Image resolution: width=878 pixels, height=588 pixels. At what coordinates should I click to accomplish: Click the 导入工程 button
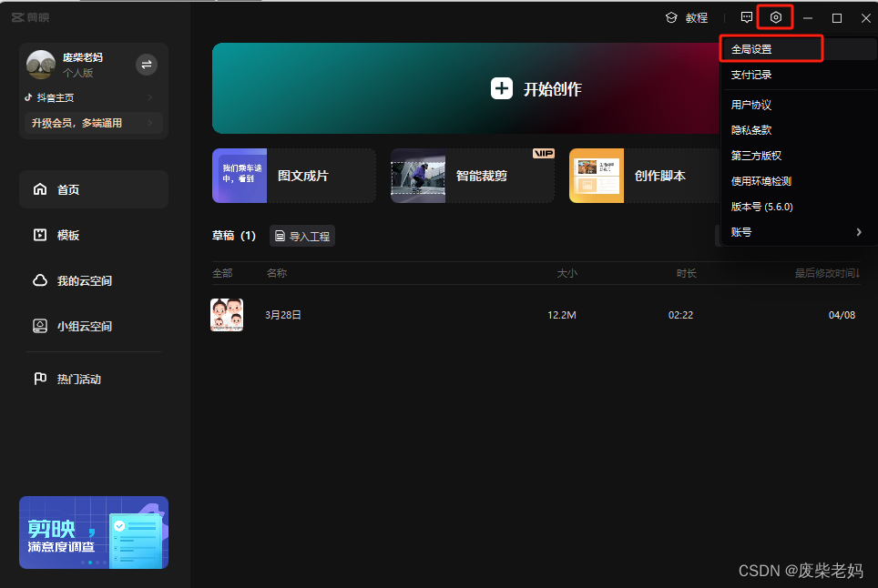coord(302,236)
